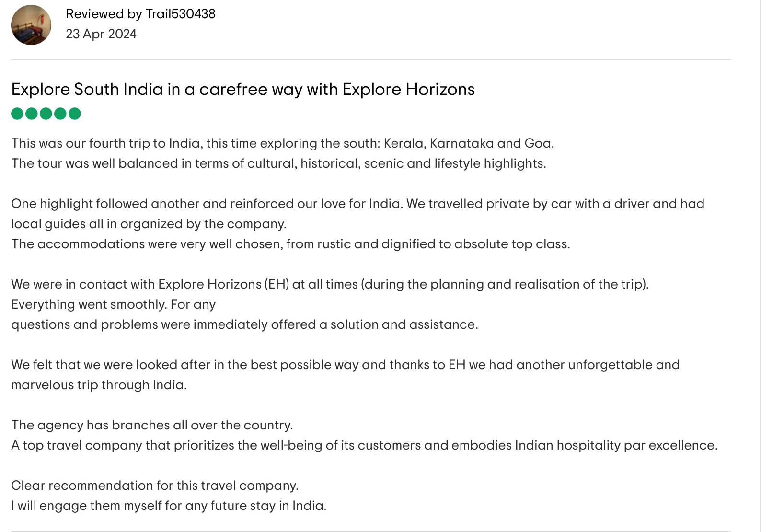This screenshot has height=532, width=761.
Task: Click the third green rating bubble
Action: (46, 114)
